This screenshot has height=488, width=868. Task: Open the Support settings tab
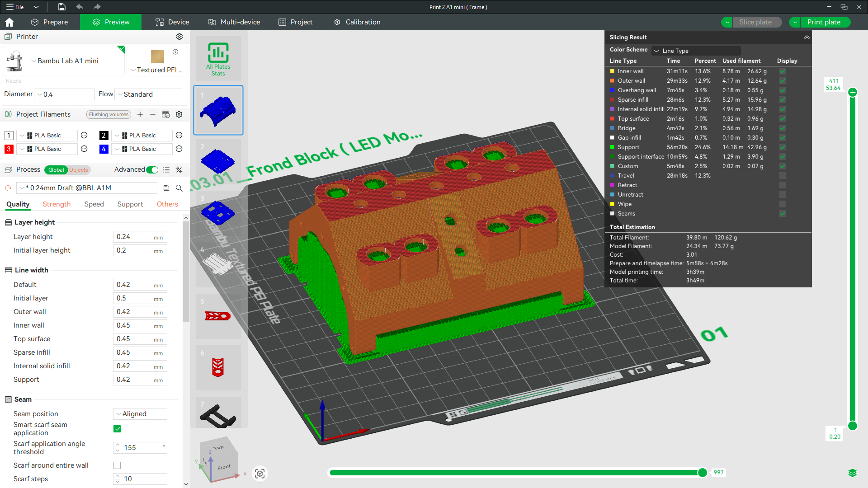click(x=130, y=204)
